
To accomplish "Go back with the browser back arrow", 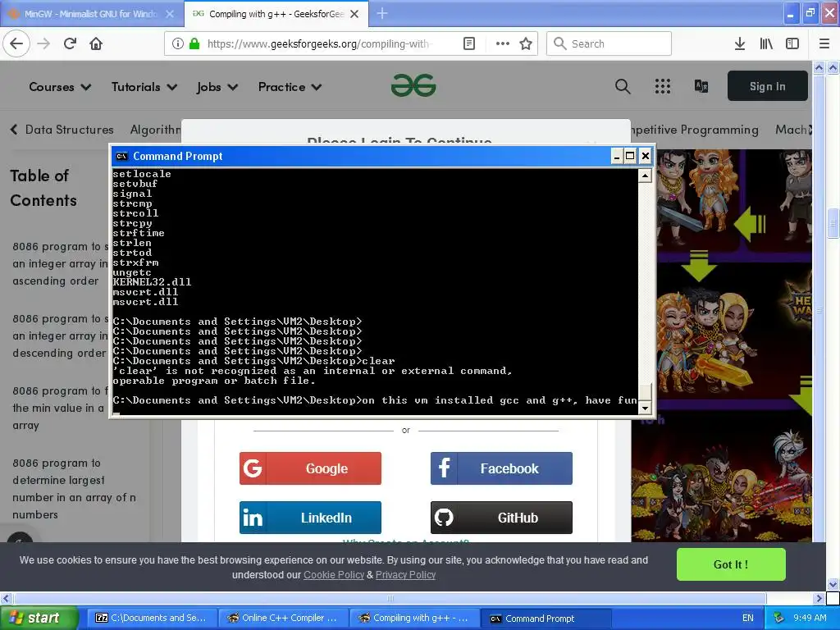I will [16, 43].
